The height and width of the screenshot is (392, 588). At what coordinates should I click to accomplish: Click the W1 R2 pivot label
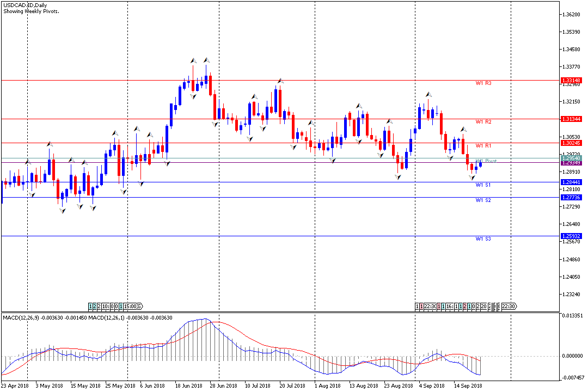click(x=483, y=122)
